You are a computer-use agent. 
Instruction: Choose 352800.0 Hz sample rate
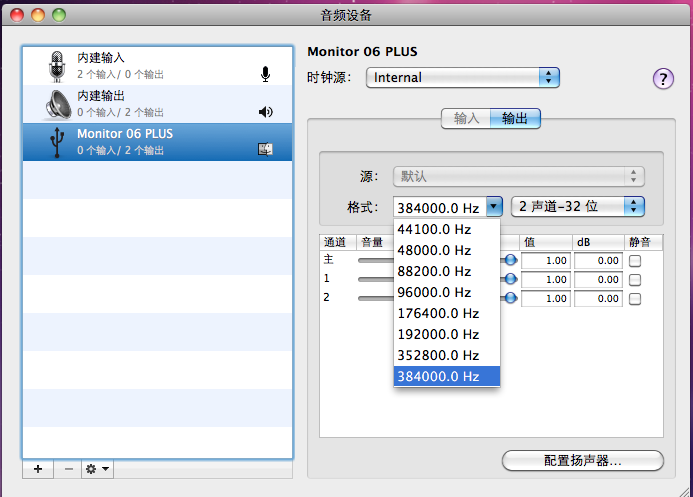pyautogui.click(x=447, y=355)
